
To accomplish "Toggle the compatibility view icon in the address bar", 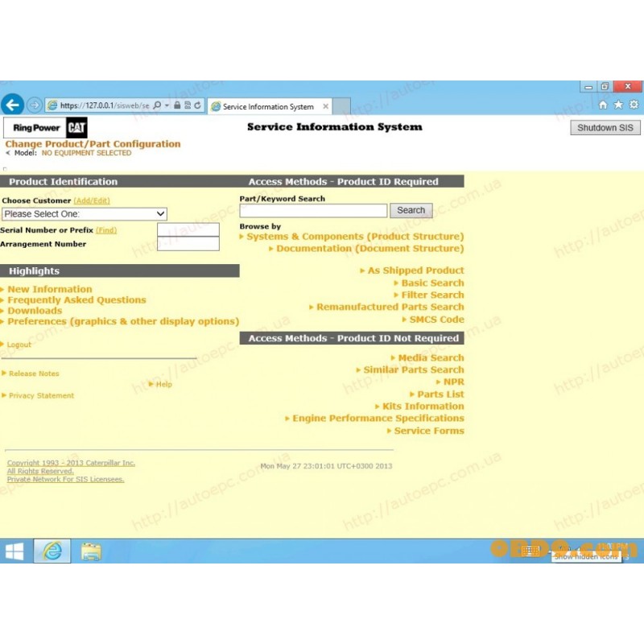I will tap(188, 105).
